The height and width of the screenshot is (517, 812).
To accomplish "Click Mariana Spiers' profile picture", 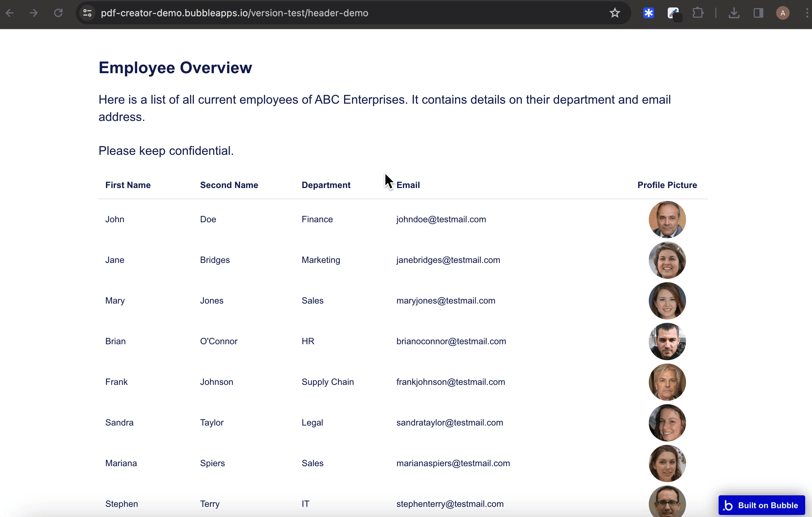I will pos(667,463).
